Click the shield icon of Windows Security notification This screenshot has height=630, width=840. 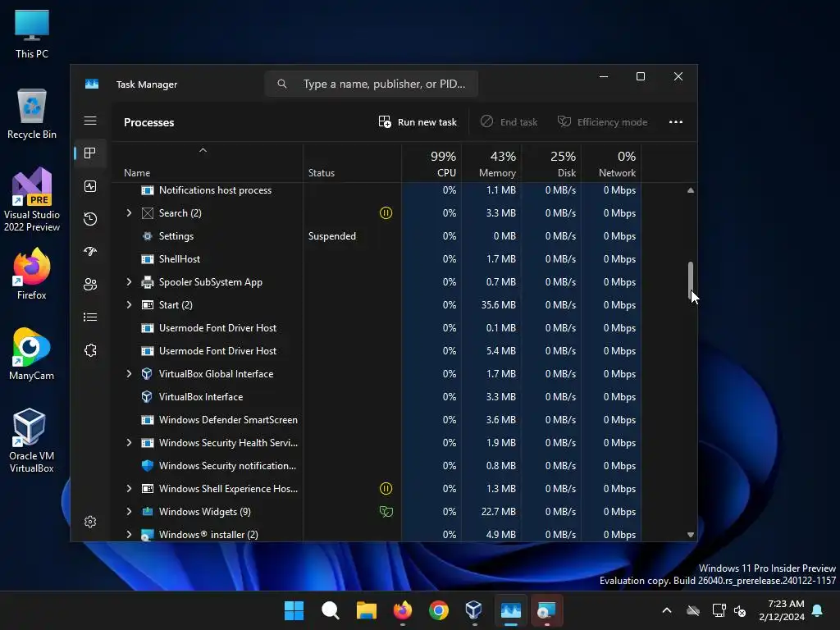[x=148, y=466]
